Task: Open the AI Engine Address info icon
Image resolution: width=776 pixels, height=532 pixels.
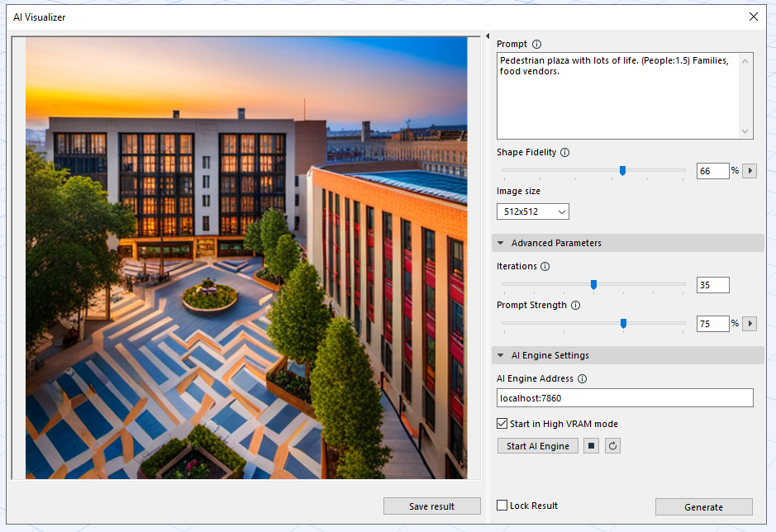Action: point(583,378)
